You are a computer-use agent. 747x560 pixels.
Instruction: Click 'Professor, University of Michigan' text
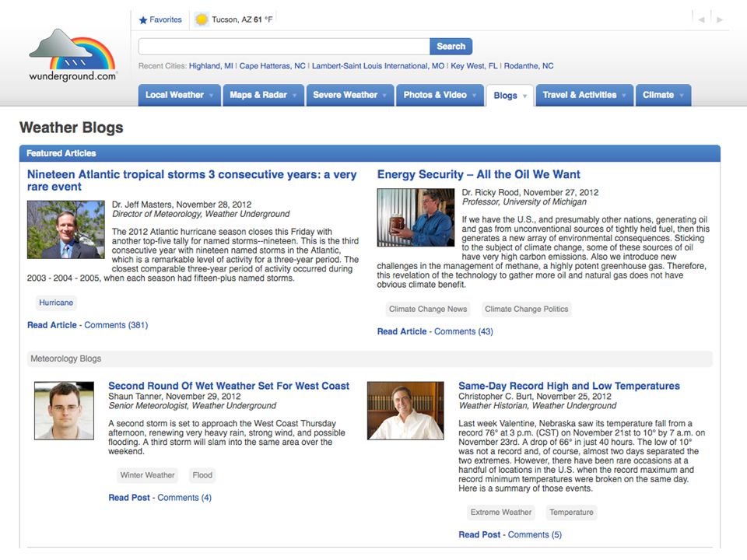(524, 202)
